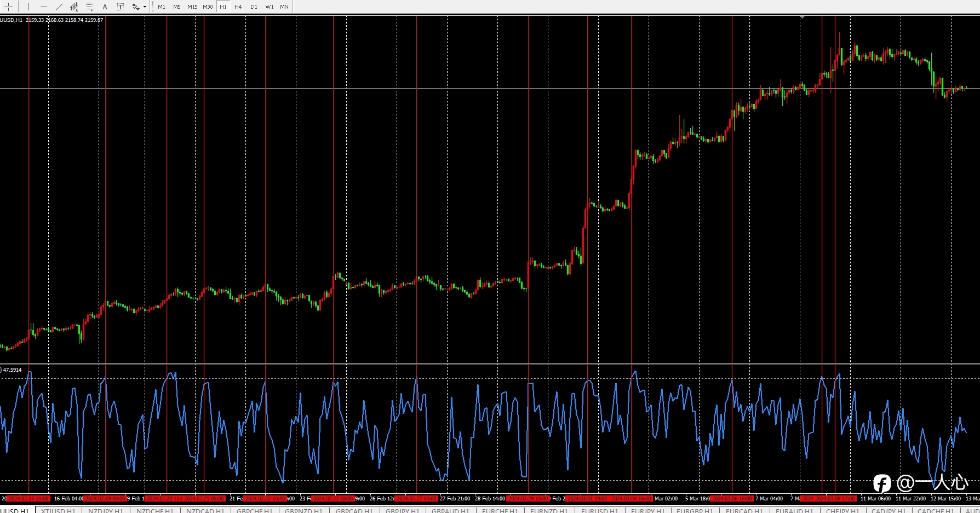Image resolution: width=980 pixels, height=513 pixels.
Task: Switch chart to MN timeframe
Action: coord(284,7)
